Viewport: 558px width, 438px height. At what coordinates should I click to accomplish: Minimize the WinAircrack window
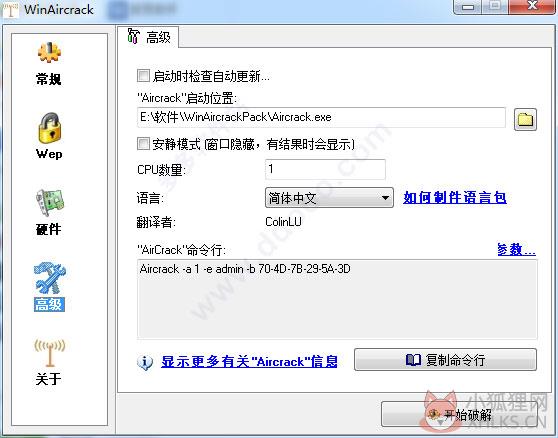(x=468, y=6)
